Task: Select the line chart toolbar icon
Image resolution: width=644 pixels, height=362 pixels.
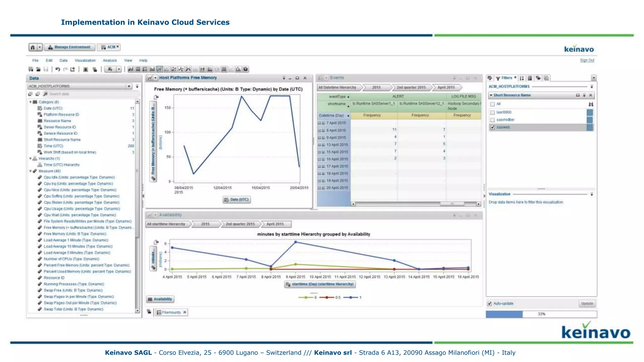Action: 159,69
